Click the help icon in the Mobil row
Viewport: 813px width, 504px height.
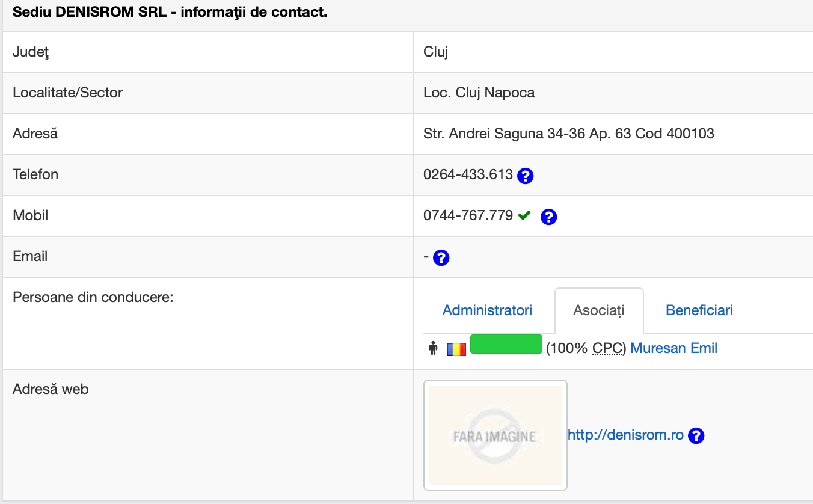coord(548,217)
